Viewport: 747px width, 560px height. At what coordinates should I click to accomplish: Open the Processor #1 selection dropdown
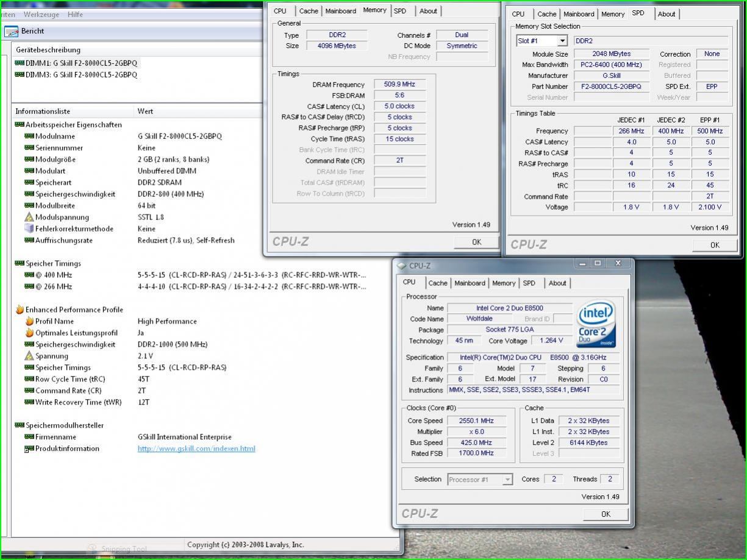coord(507,480)
